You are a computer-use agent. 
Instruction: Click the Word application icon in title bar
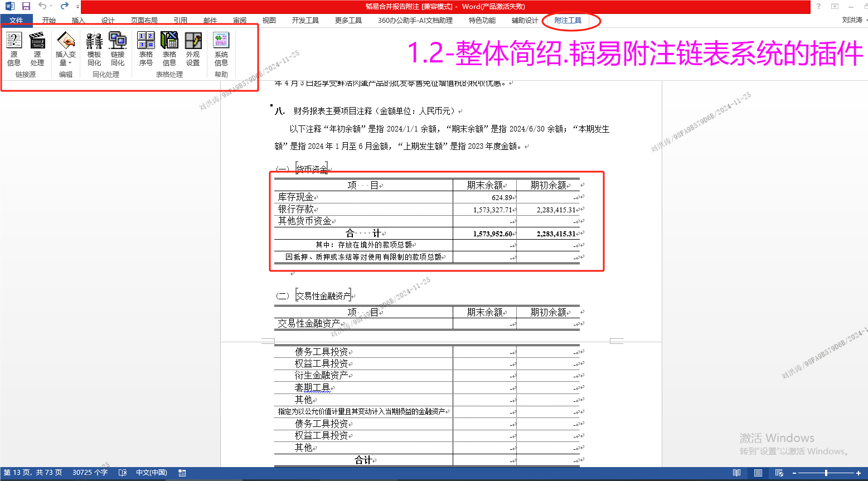tap(9, 6)
